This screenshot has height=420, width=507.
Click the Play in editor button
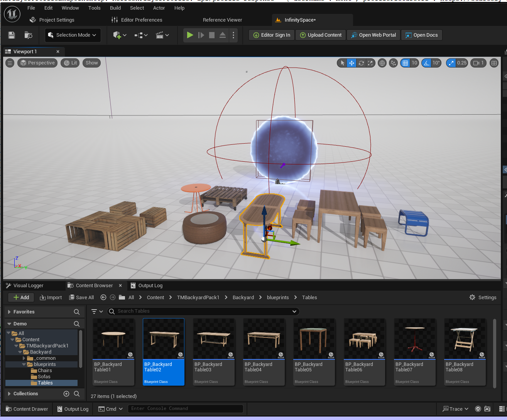[x=190, y=35]
